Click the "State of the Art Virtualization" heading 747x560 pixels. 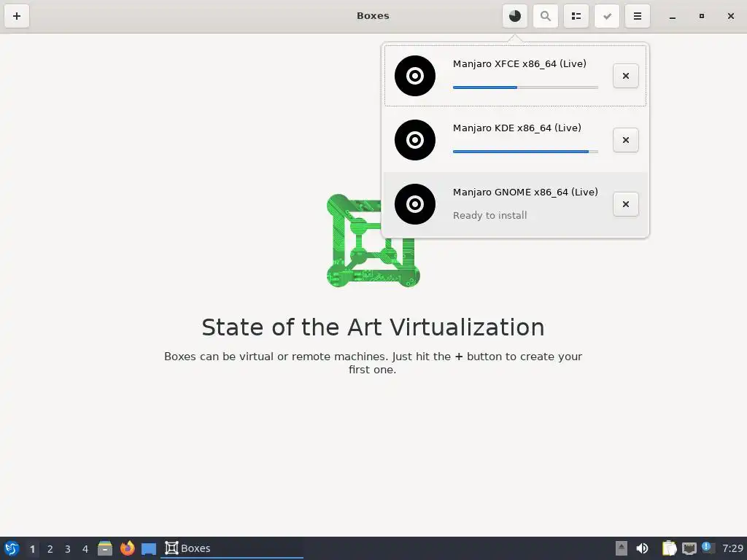pyautogui.click(x=373, y=327)
